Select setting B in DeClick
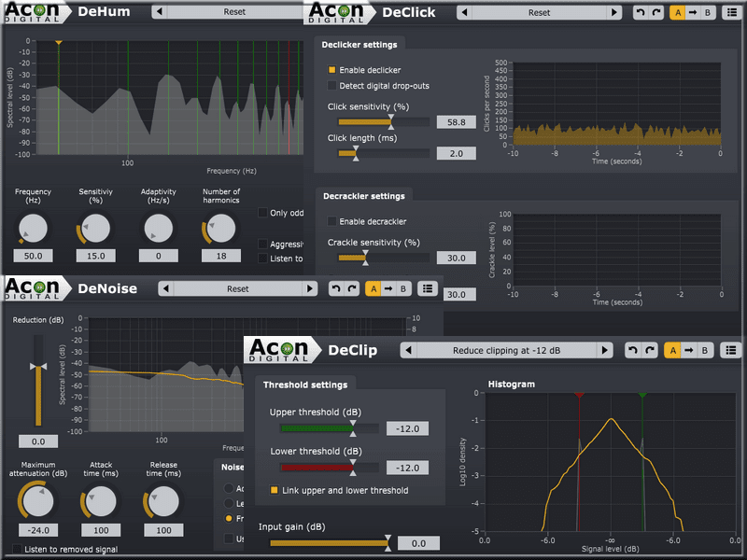747x560 pixels. point(708,12)
